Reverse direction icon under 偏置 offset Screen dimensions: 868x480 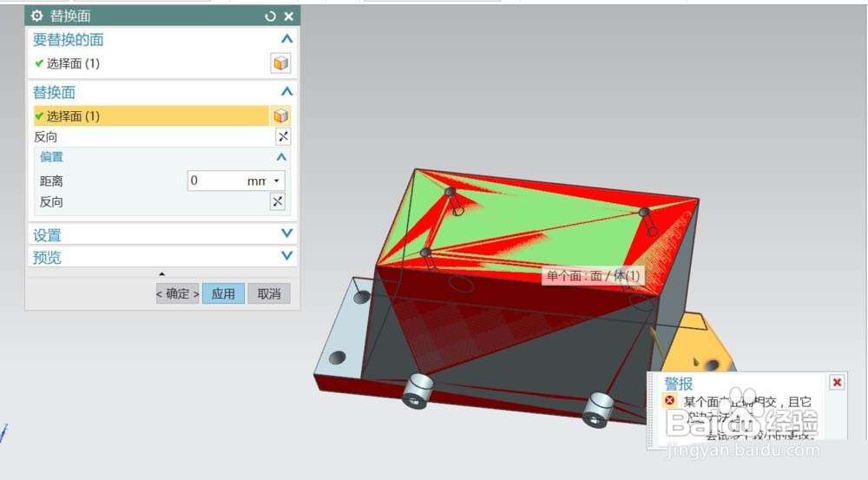278,201
